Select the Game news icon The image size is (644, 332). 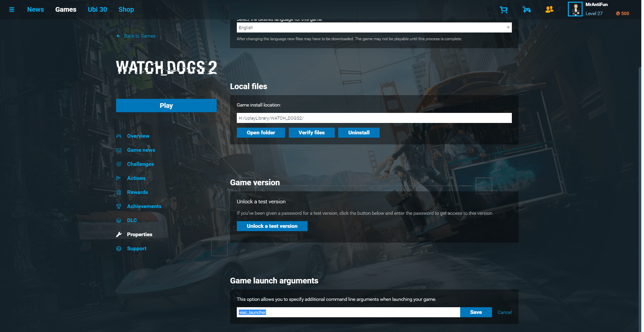(119, 150)
